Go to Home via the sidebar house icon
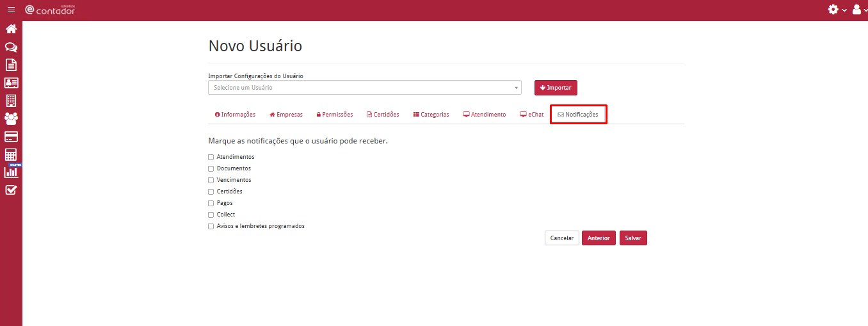 [11, 29]
